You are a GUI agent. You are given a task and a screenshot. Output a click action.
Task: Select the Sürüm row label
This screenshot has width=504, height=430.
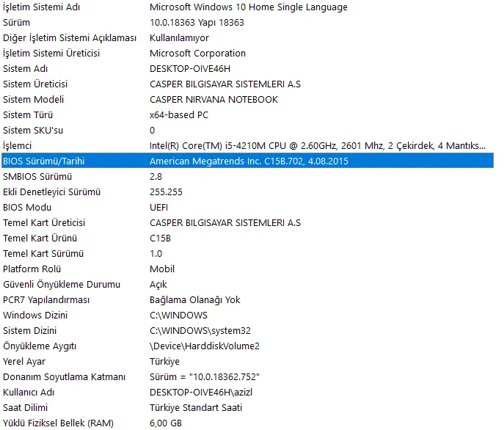pos(16,23)
